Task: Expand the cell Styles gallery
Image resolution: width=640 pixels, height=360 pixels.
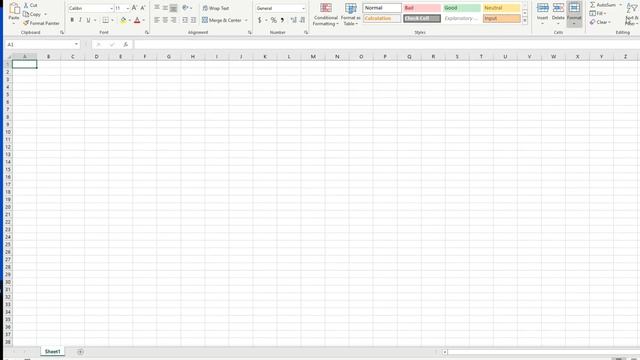Action: [525, 20]
